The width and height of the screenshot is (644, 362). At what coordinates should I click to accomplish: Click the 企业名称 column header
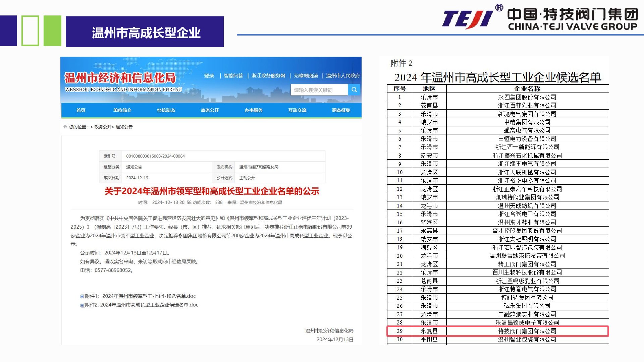(x=527, y=89)
